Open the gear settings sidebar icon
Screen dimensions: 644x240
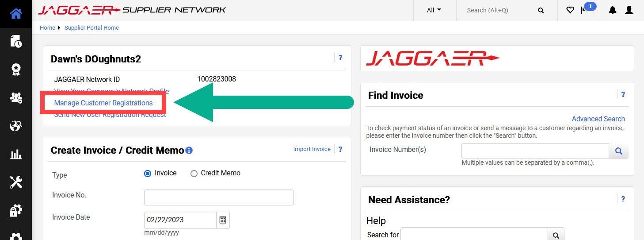(16, 236)
